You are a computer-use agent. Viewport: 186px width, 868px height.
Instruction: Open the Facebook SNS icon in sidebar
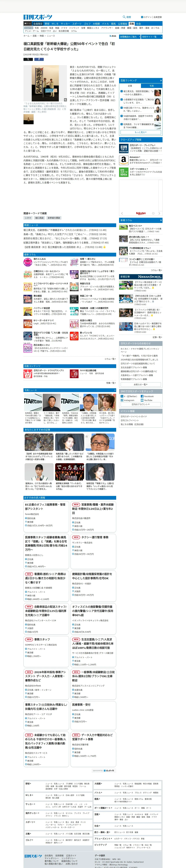pos(142,396)
